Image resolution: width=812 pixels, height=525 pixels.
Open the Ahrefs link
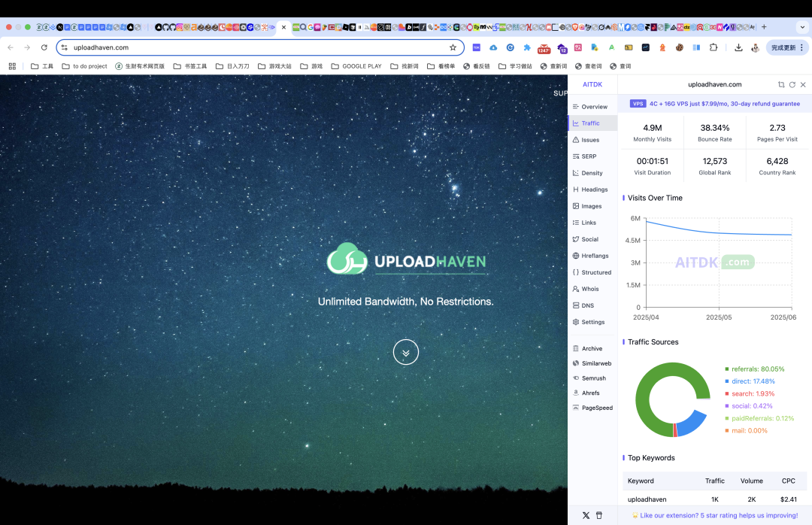pyautogui.click(x=586, y=393)
